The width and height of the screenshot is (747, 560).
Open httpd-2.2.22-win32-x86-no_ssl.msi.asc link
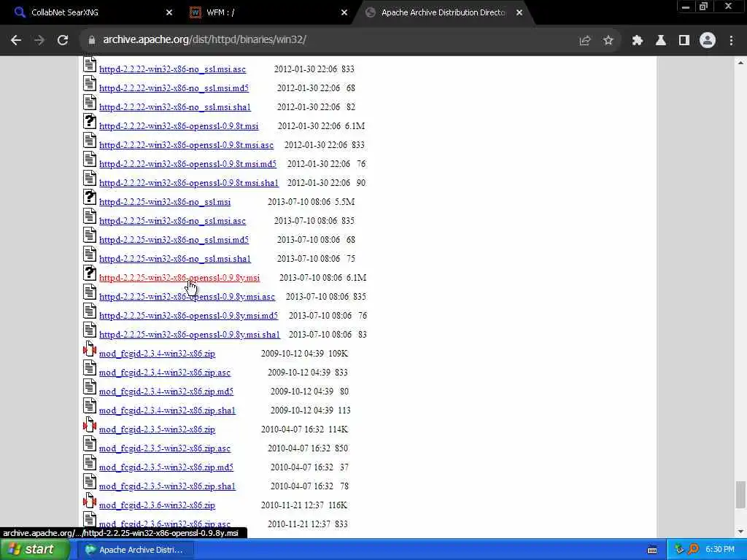[x=172, y=69]
